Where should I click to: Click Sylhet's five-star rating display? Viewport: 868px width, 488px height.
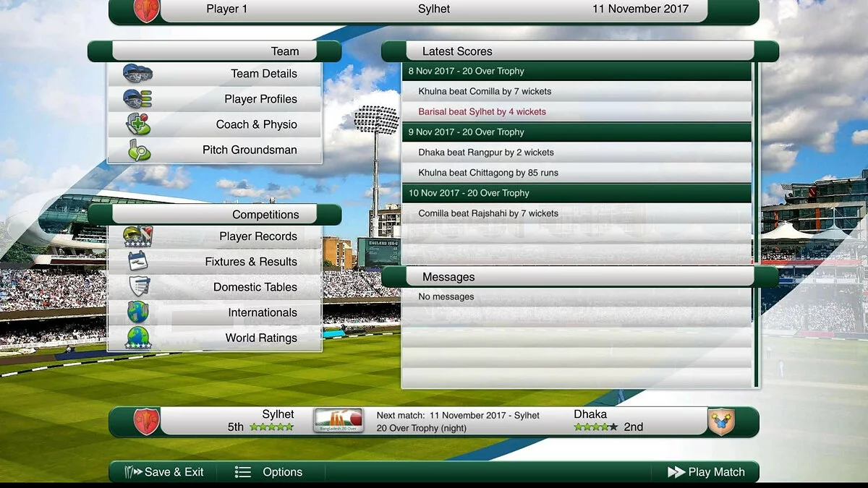(272, 427)
